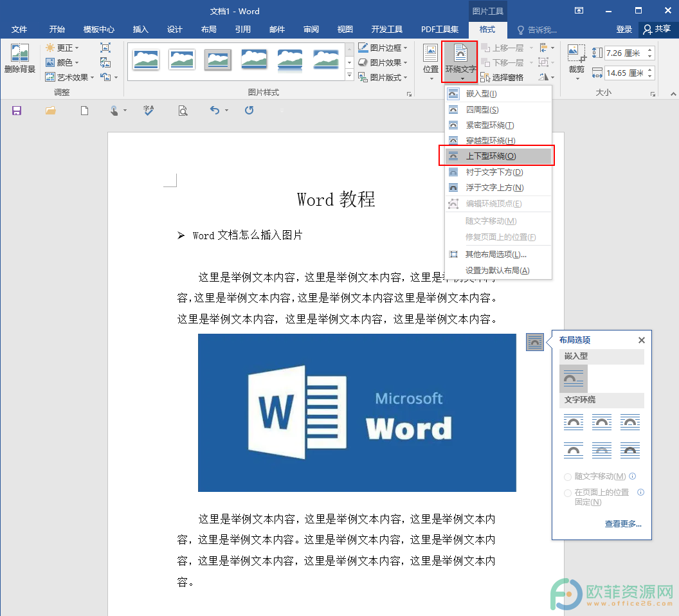Open the 文件 tab
The height and width of the screenshot is (616, 679).
pos(19,30)
